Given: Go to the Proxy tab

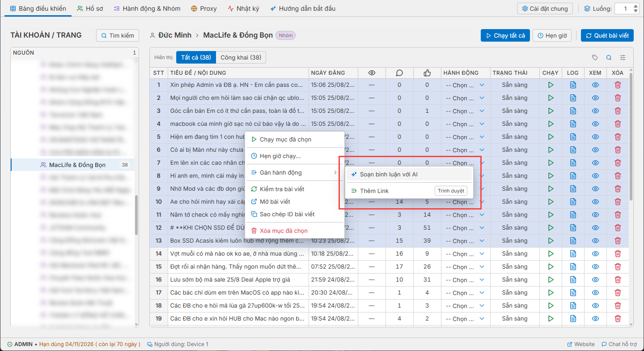Looking at the screenshot, I should (x=204, y=9).
